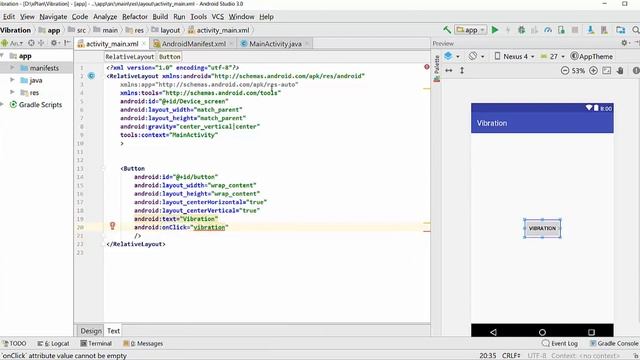Select the Pan hand tool in preview

coord(620,71)
